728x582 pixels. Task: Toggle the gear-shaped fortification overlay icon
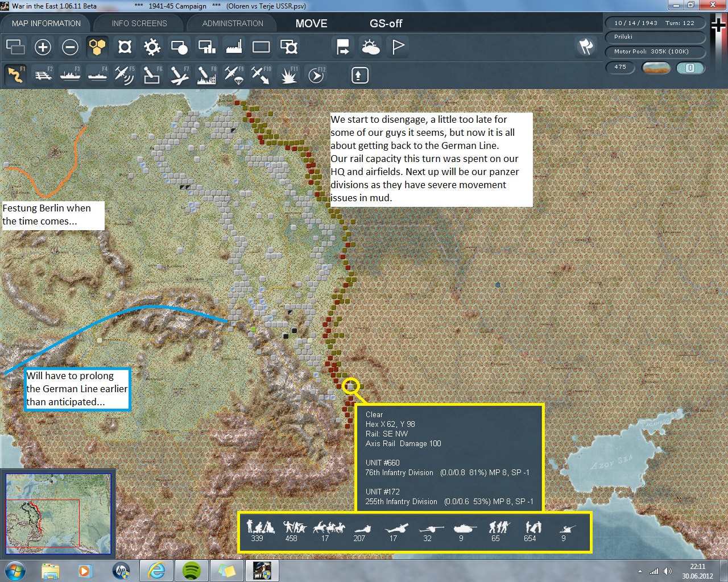152,47
